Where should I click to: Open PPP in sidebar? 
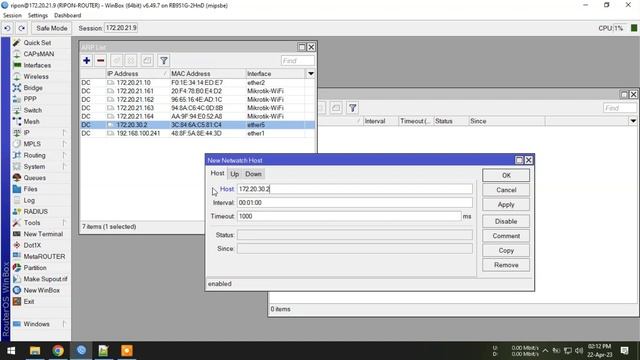(30, 99)
